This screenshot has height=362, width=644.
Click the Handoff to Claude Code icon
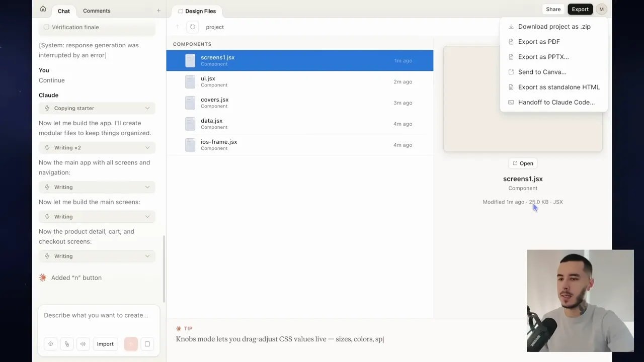click(x=510, y=102)
